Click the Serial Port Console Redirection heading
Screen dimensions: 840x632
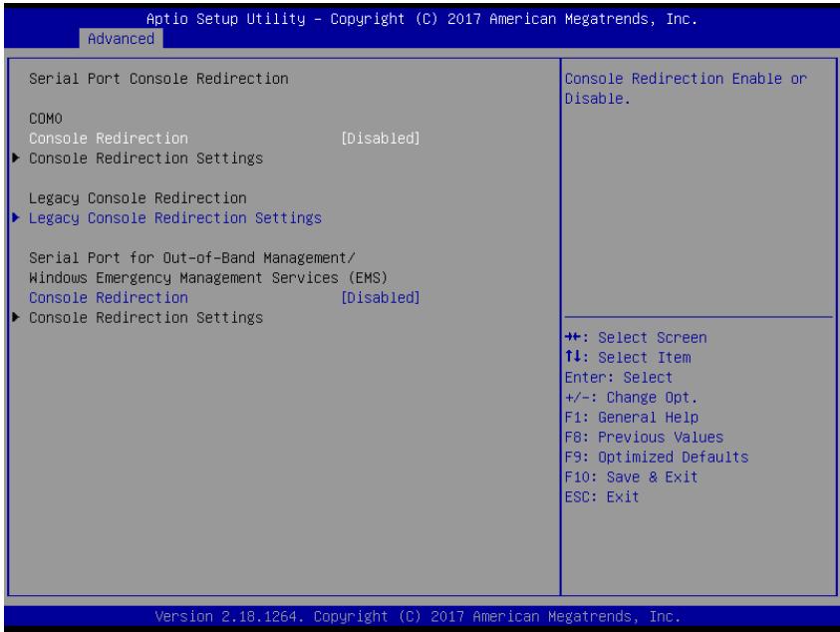click(x=158, y=79)
